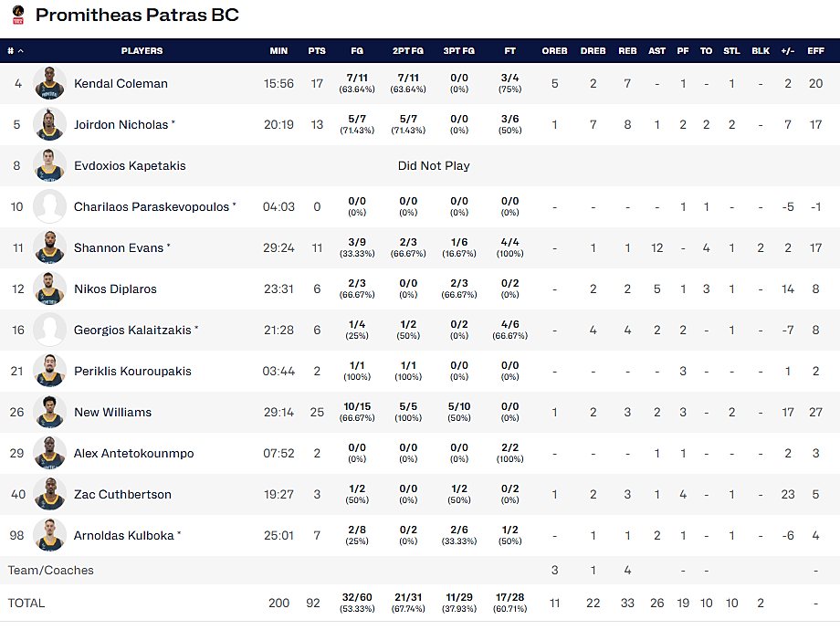Click Charilaos Paraskevopoulos's placeholder avatar
Image resolution: width=840 pixels, height=630 pixels.
[49, 206]
